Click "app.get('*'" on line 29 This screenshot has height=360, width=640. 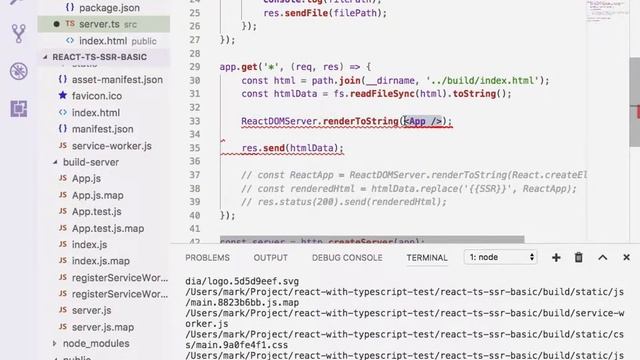(249, 67)
